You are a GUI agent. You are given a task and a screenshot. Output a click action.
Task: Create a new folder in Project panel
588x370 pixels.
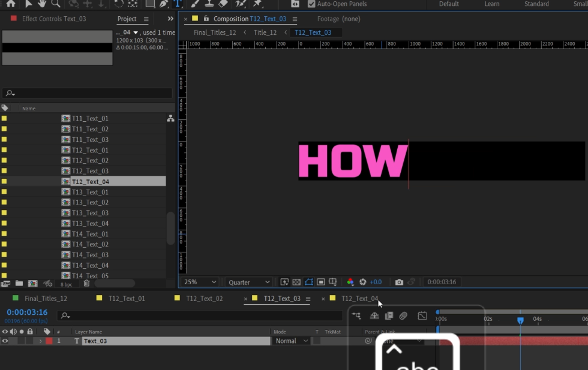pos(19,284)
